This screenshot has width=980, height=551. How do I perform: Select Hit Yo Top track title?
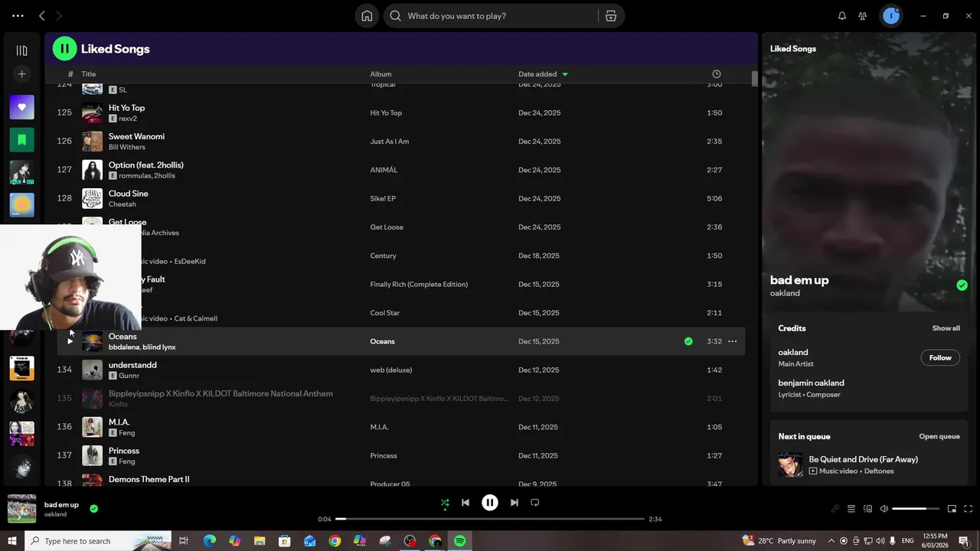126,108
